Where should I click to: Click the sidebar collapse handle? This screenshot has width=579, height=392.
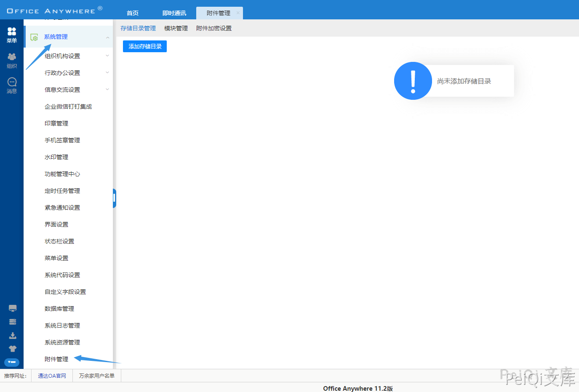[x=115, y=198]
